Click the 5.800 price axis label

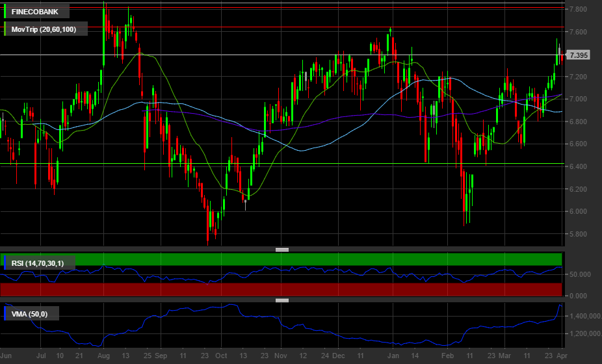(578, 234)
